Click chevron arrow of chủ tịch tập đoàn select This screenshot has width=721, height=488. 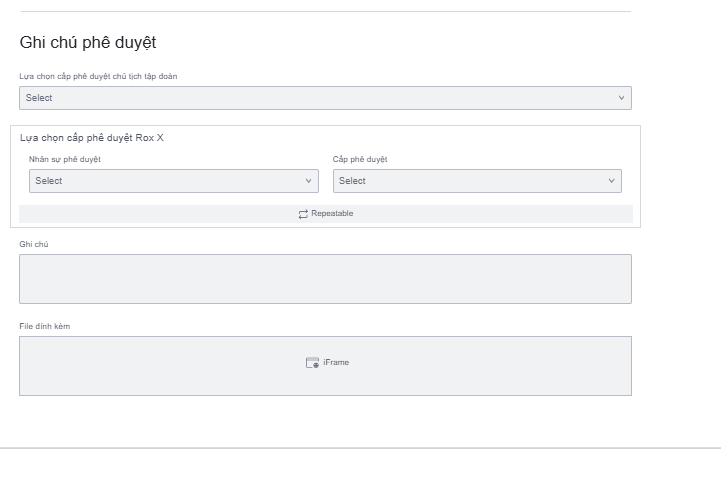click(x=621, y=98)
